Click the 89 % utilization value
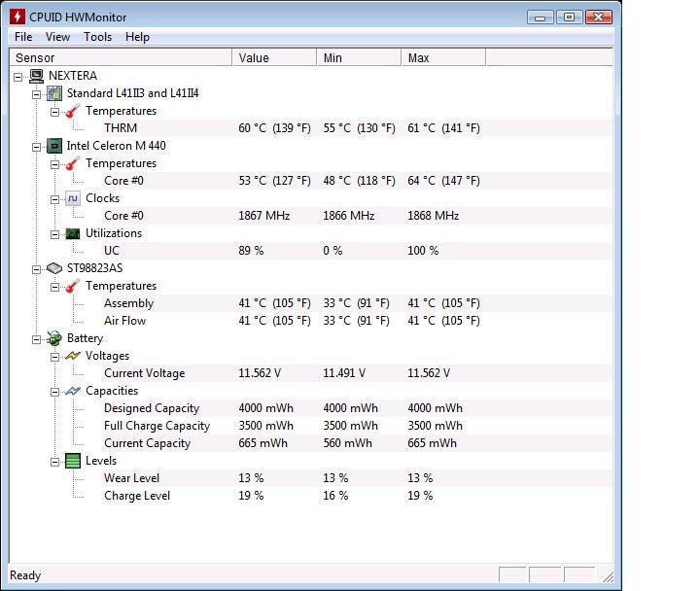The image size is (700, 591). tap(252, 251)
